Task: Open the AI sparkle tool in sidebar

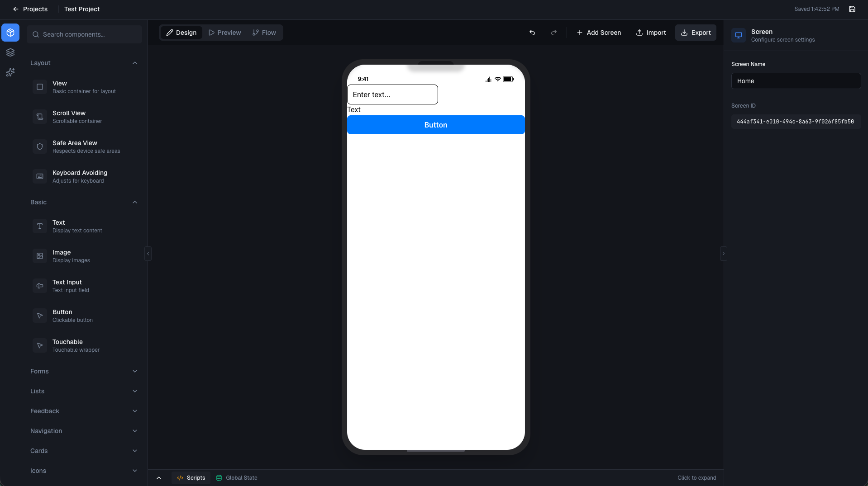Action: pos(10,72)
